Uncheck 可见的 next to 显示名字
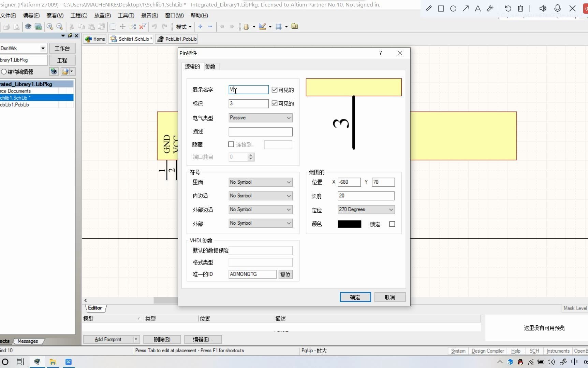 coord(275,89)
